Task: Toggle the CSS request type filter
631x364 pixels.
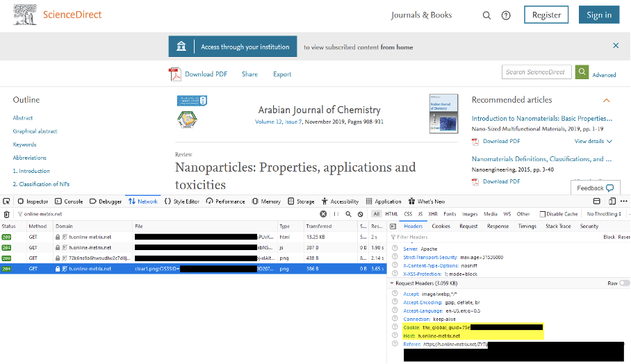Action: click(408, 214)
